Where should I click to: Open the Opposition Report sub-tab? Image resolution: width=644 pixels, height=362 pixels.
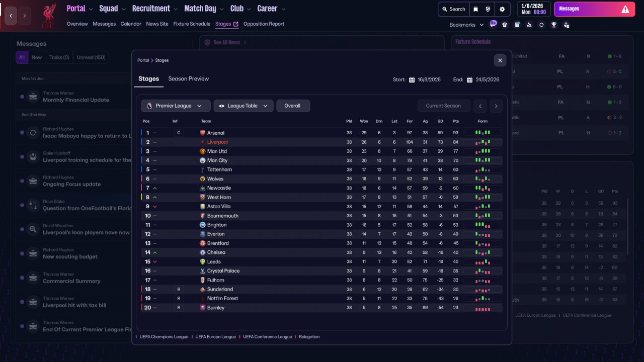tap(264, 24)
